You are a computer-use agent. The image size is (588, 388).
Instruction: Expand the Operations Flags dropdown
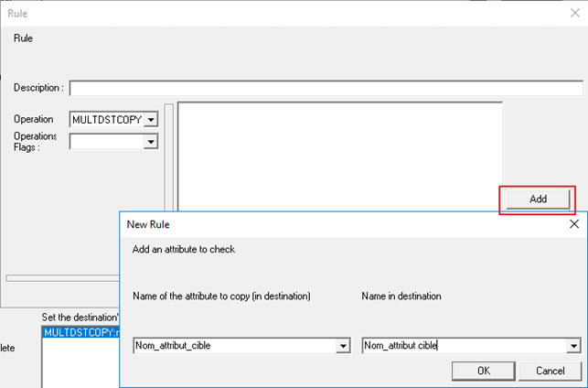(x=151, y=142)
